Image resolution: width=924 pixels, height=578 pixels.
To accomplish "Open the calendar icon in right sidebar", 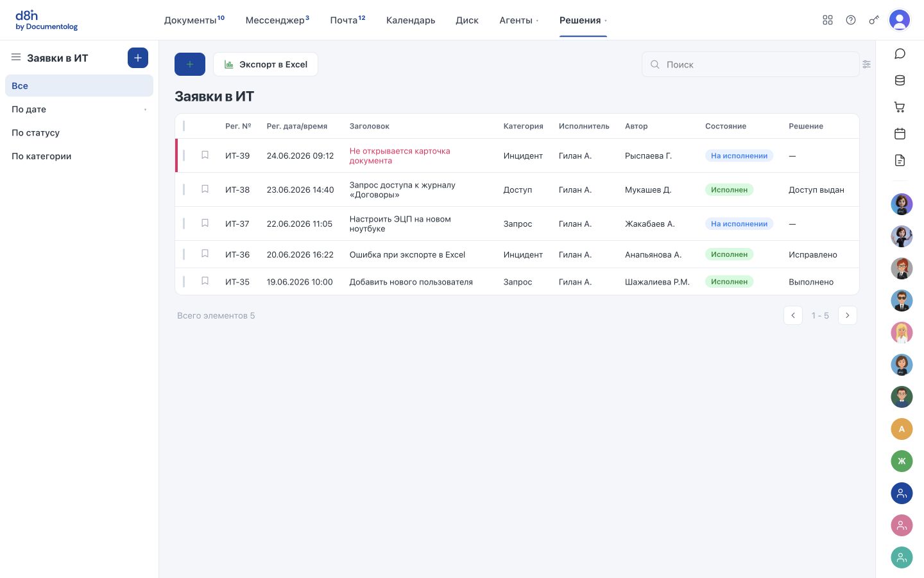I will pyautogui.click(x=900, y=134).
